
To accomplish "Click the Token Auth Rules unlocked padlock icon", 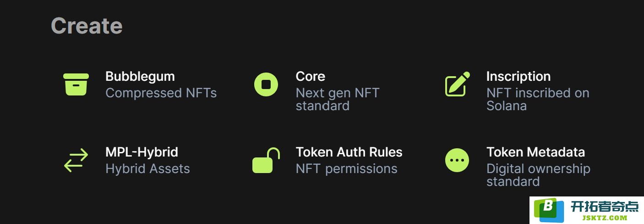I will coord(266,160).
